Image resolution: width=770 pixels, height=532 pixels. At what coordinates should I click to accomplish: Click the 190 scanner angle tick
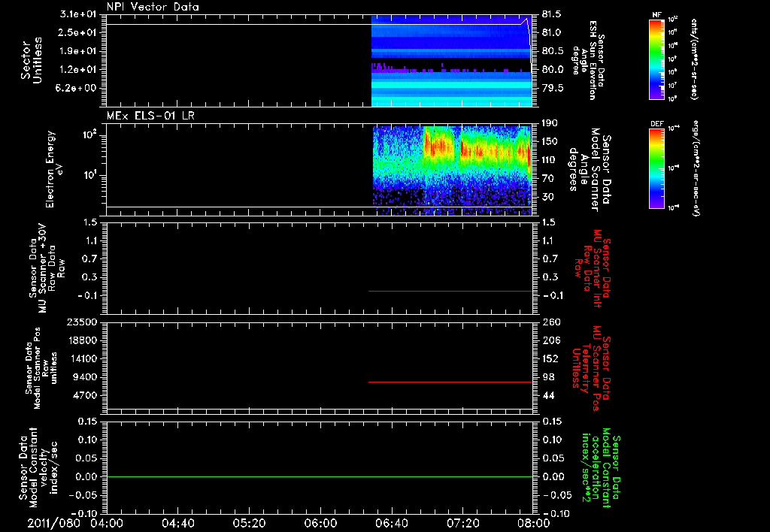click(550, 123)
